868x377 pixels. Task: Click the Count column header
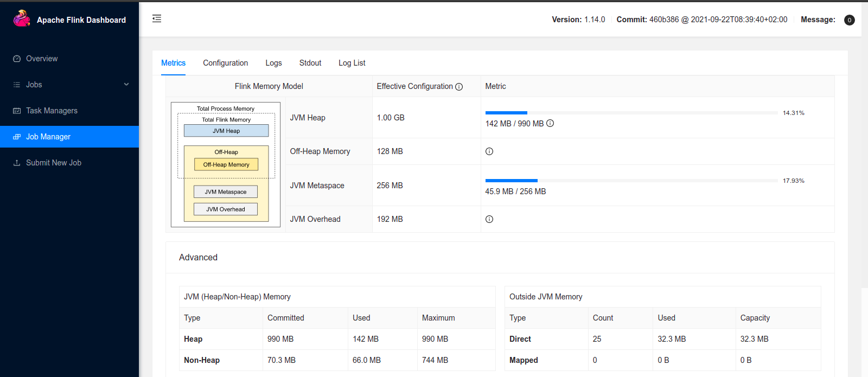pos(603,318)
